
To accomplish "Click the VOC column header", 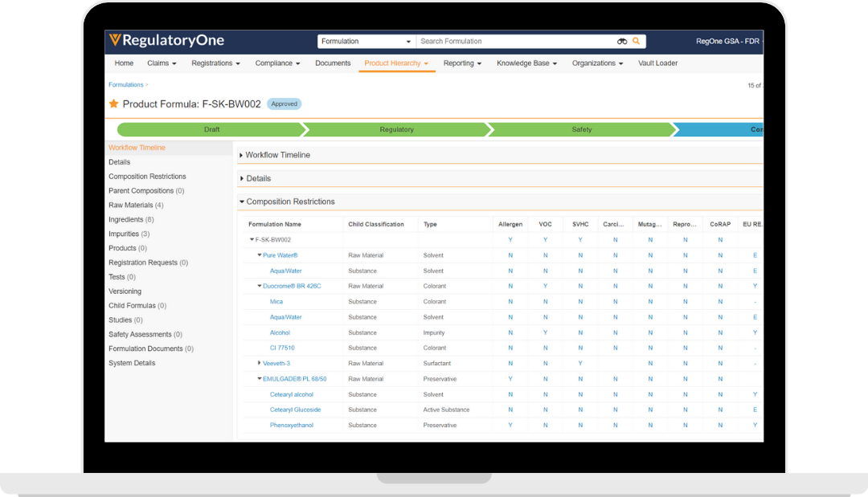I will pos(545,225).
